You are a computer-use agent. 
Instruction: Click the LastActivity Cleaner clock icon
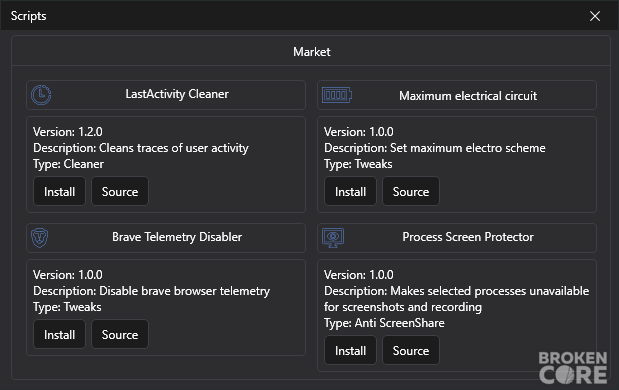click(41, 95)
